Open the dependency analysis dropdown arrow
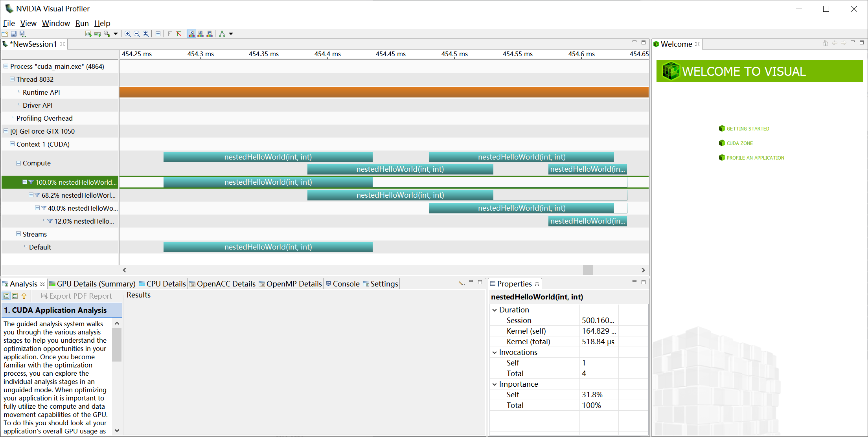Image resolution: width=868 pixels, height=437 pixels. (231, 34)
